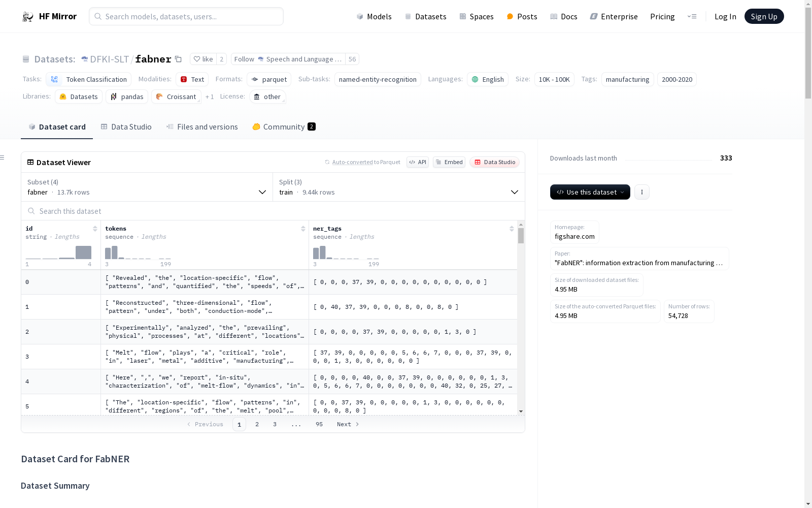Screen dimensions: 812x508
Task: Go to Models in the top navigation
Action: [374, 16]
